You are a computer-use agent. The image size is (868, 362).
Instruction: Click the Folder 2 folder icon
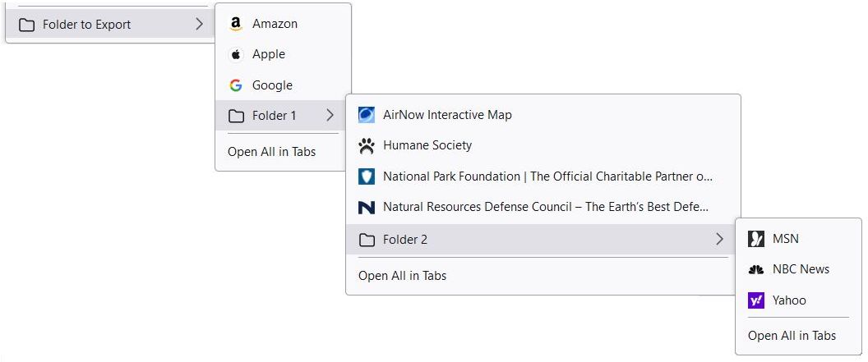coord(367,240)
